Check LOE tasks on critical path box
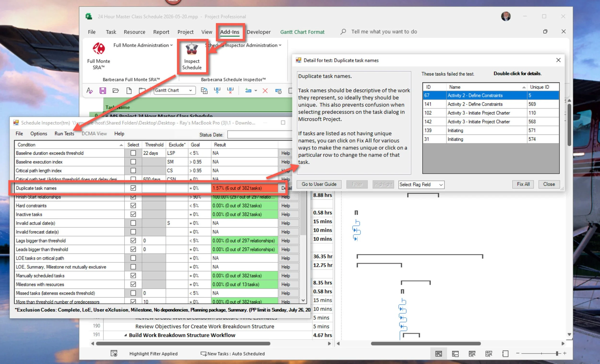The image size is (600, 364). (x=133, y=258)
